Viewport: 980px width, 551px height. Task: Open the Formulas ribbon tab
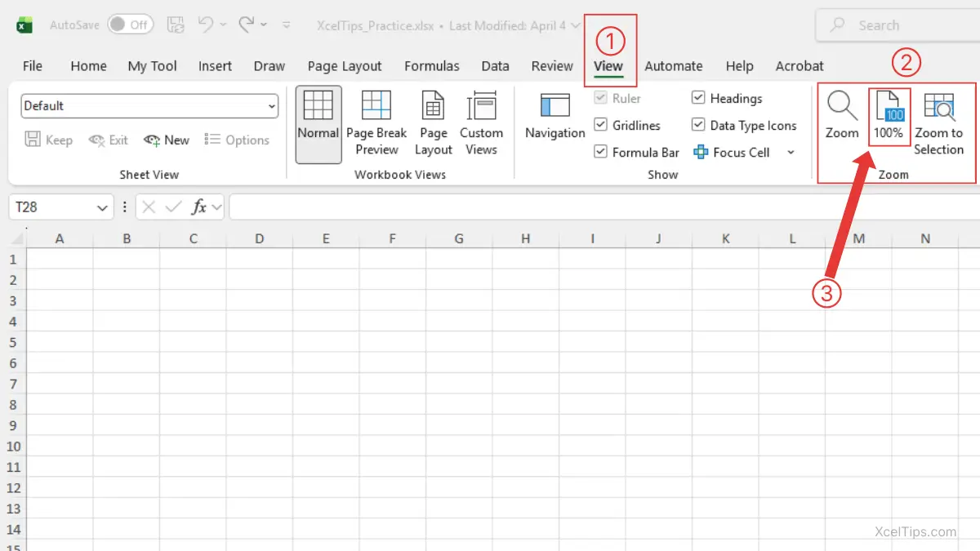(431, 66)
